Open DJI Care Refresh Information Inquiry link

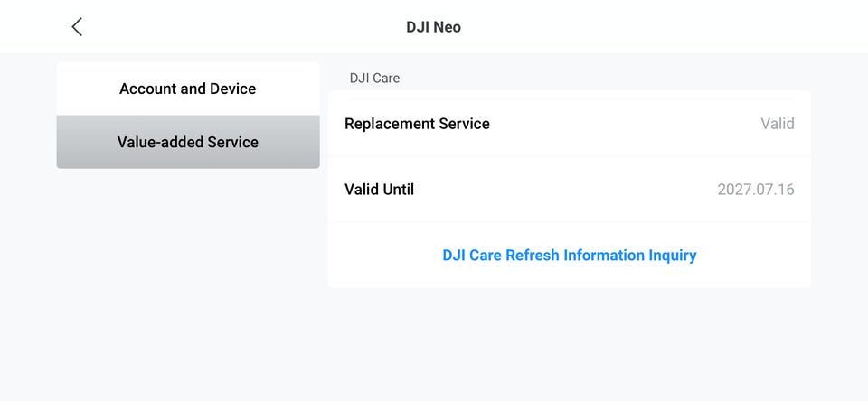[x=569, y=256]
